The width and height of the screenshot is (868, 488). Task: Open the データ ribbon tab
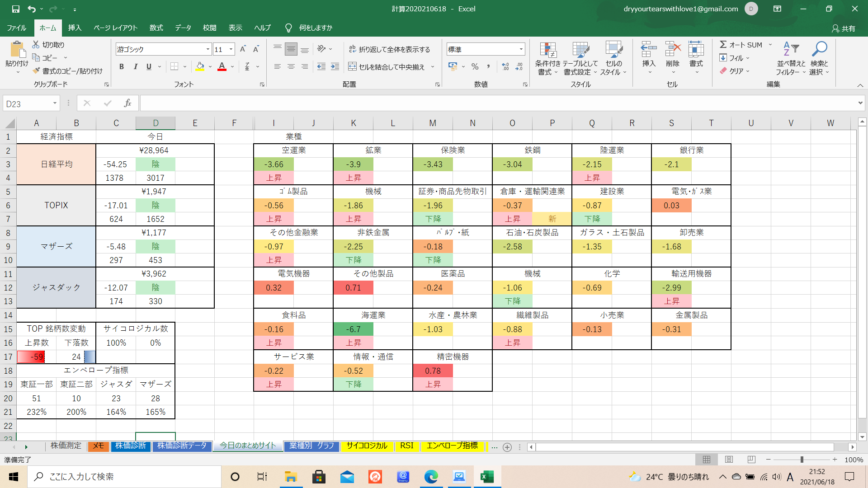183,28
